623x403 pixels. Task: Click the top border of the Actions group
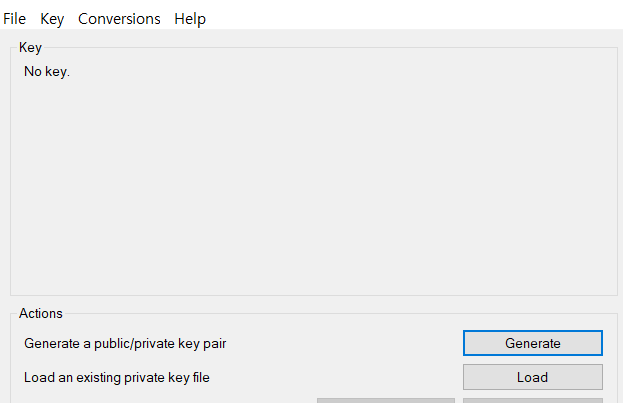(342, 314)
